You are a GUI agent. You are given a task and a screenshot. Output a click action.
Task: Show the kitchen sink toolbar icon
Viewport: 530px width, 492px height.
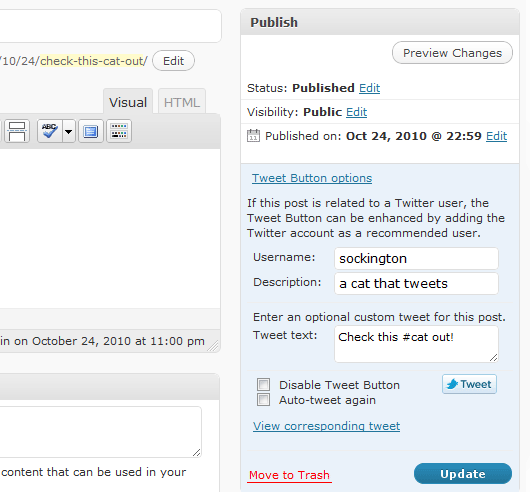point(119,131)
